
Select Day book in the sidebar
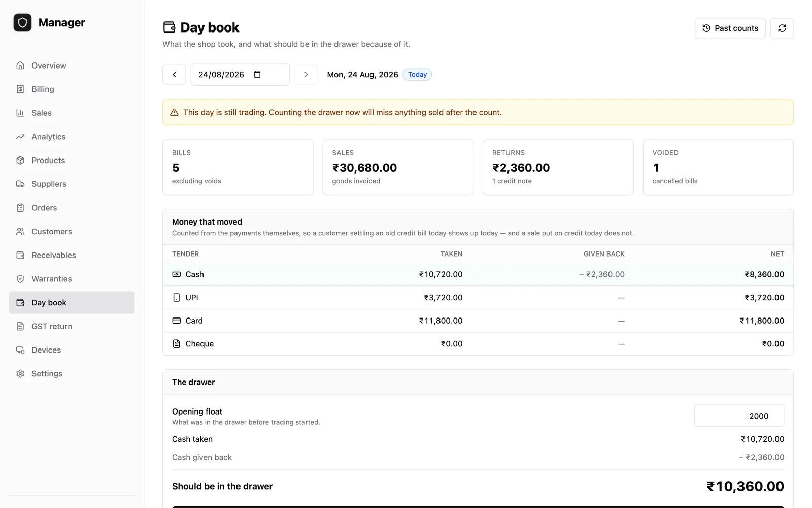[x=72, y=303]
